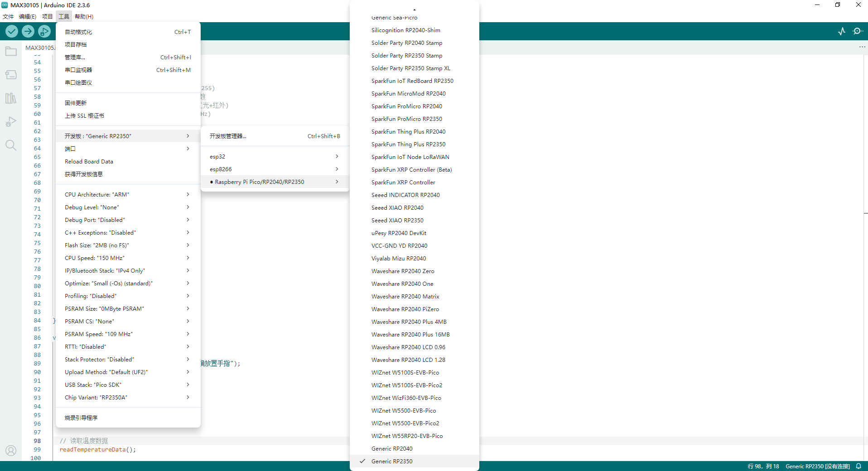Click line number 98 in the gutter

(x=37, y=441)
